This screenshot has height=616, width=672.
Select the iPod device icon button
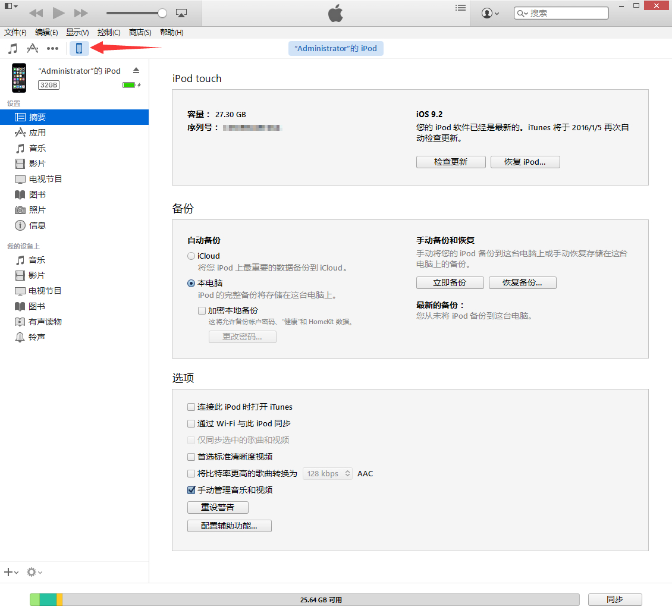pyautogui.click(x=79, y=48)
